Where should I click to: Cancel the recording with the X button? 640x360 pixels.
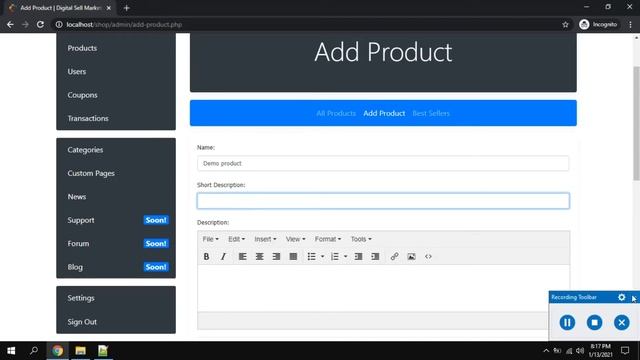coord(622,322)
